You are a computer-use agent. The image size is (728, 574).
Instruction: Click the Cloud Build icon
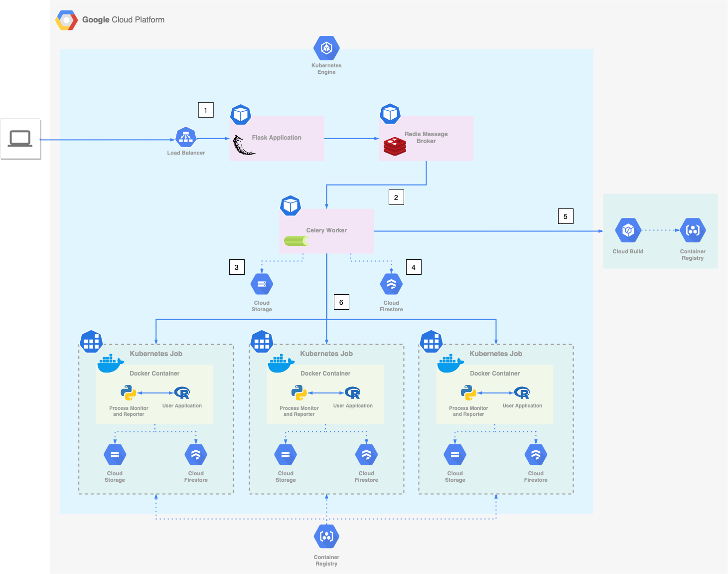pos(628,230)
